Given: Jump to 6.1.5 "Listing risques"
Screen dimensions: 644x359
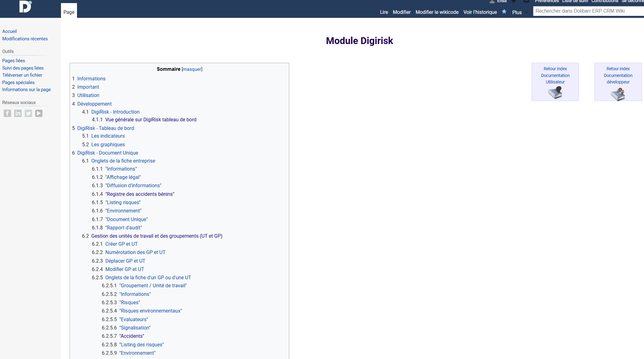Looking at the screenshot, I should point(123,202).
